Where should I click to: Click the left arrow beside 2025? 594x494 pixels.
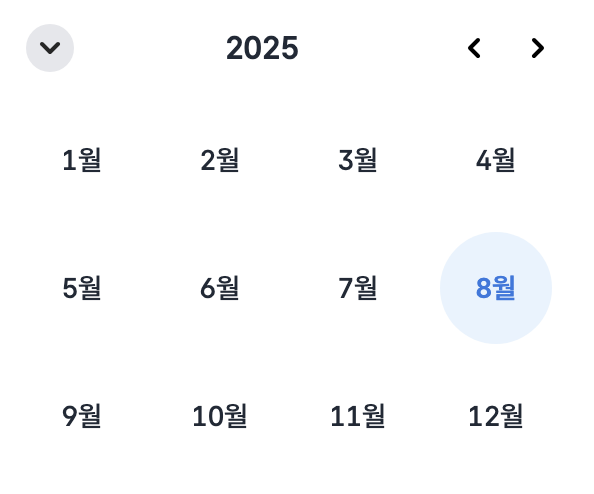point(474,48)
